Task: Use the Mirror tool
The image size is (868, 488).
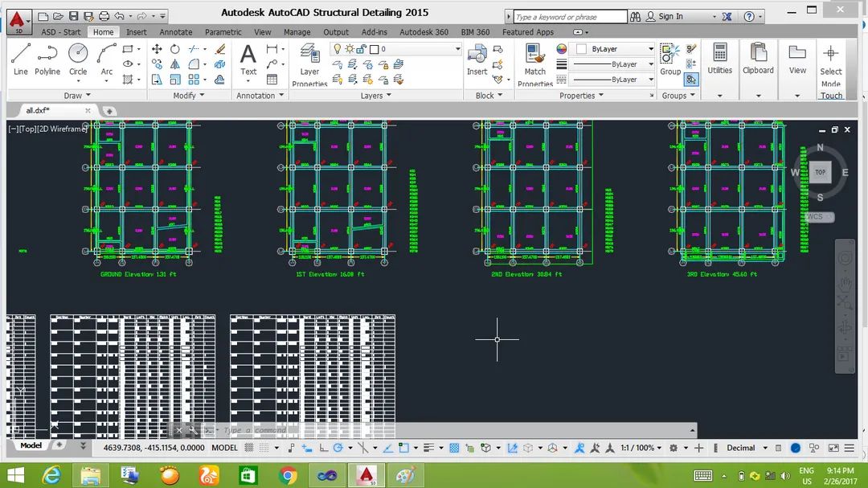Action: click(175, 64)
